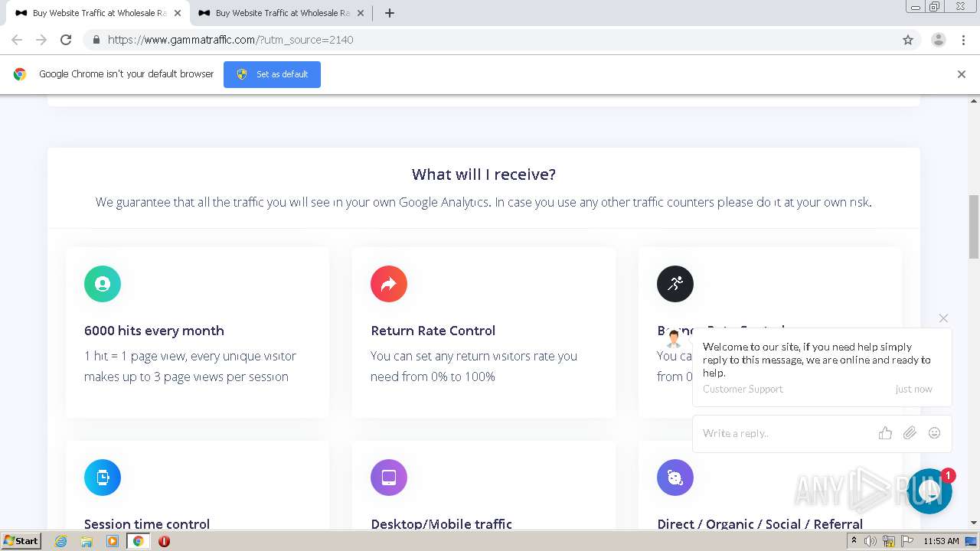Click the Return Rate Control title

pos(433,331)
